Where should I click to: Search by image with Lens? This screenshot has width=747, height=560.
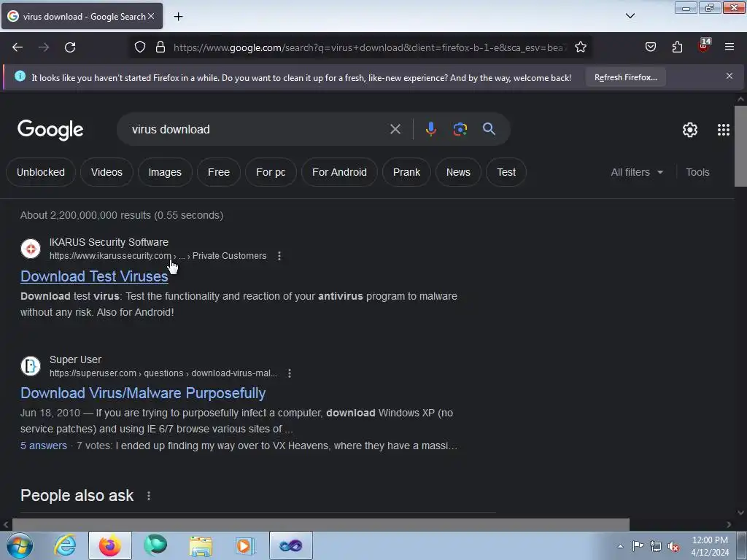460,129
